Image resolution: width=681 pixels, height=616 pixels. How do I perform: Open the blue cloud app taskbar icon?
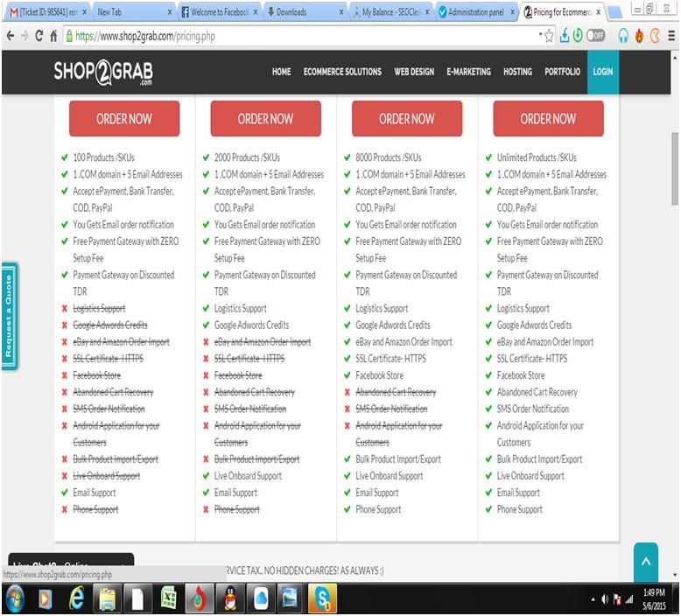click(261, 598)
